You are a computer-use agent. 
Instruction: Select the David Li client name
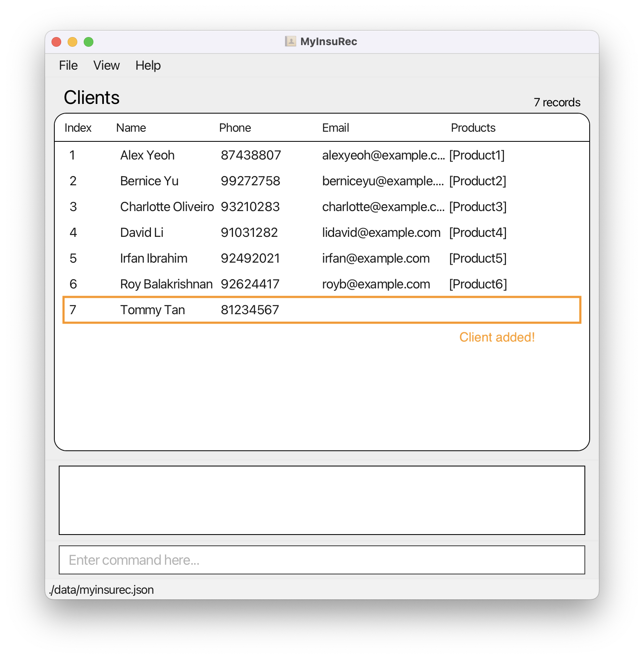coord(142,232)
